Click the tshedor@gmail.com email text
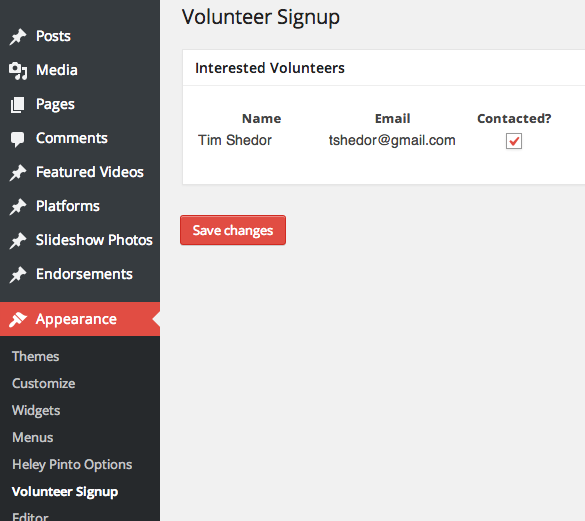 coord(392,140)
